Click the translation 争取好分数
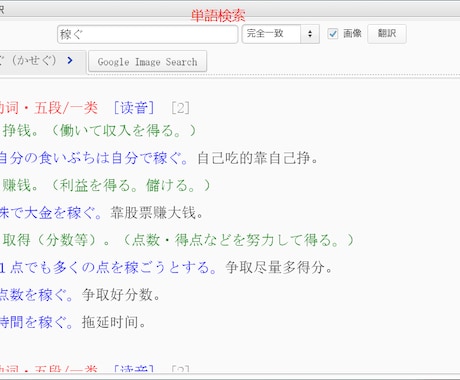 (x=121, y=295)
